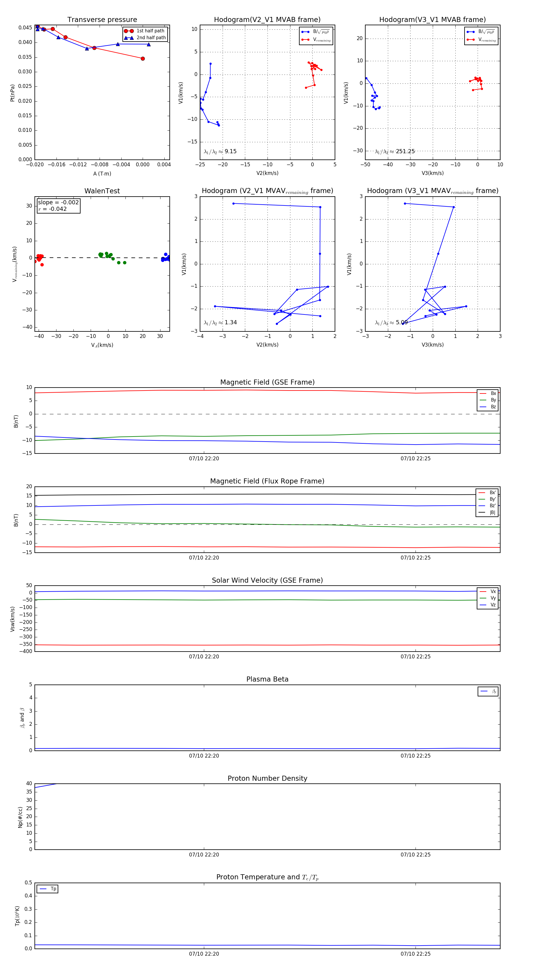Viewport: 535px width, 980px height.
Task: Click the "Tp(10⁶K)" y-axis label
Action: [x=17, y=916]
